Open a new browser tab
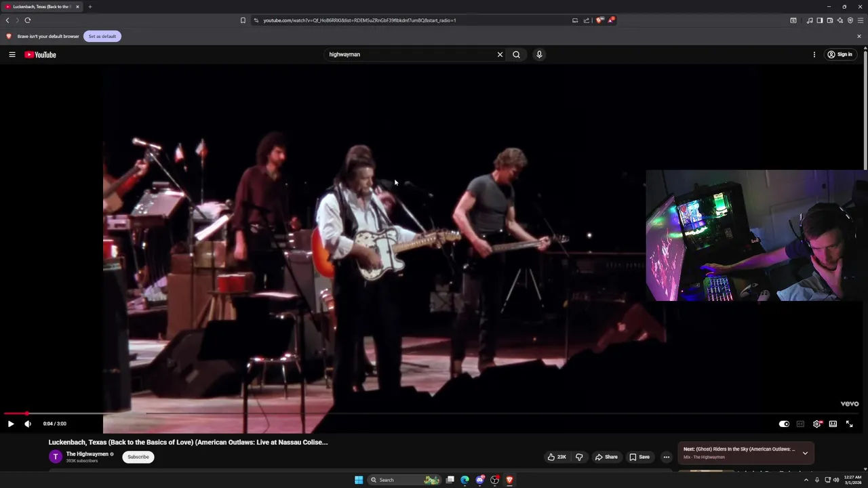This screenshot has height=488, width=868. click(x=90, y=7)
